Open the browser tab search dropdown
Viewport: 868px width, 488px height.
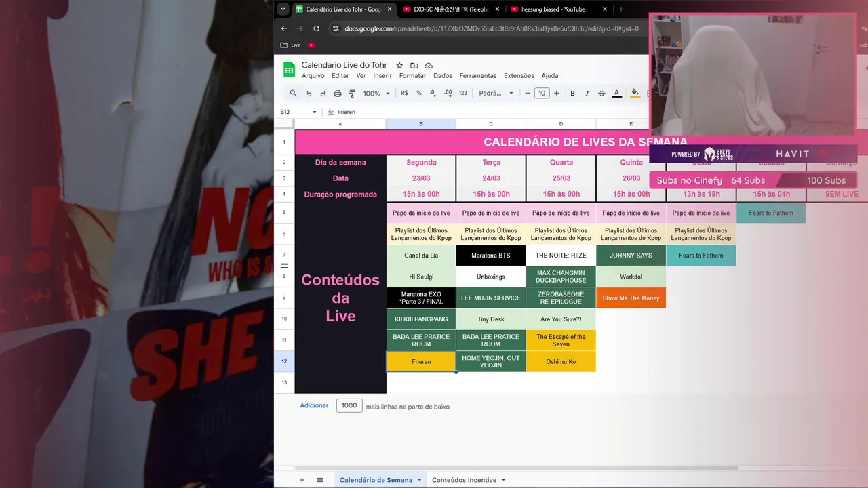283,9
